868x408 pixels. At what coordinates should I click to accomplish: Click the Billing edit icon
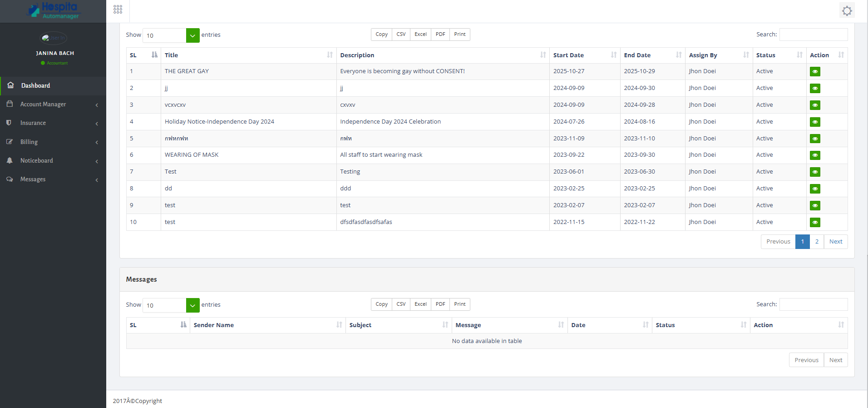tap(10, 142)
